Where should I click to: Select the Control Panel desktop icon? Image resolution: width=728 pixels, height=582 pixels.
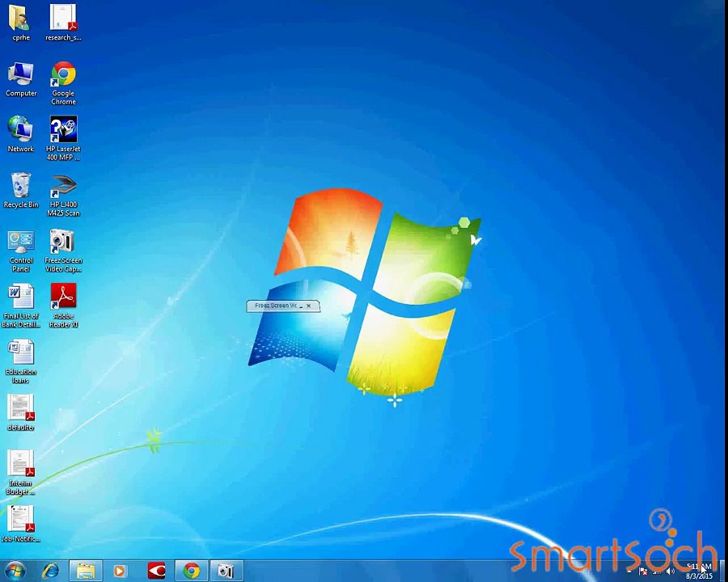[x=20, y=251]
